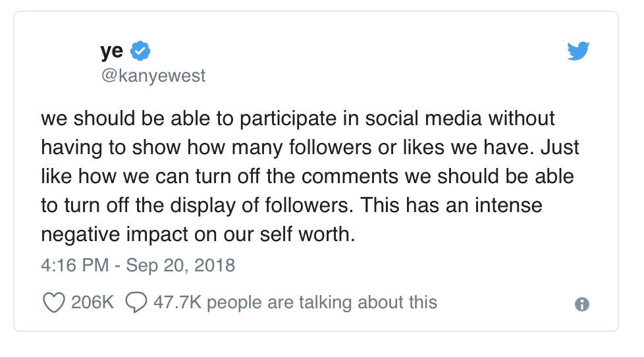Click the words "This has an intense"
This screenshot has width=644, height=357.
point(451,205)
